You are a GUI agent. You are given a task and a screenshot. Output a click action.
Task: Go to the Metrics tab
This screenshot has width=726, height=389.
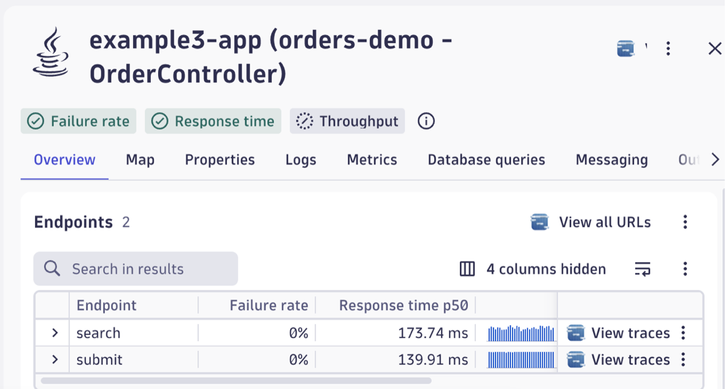click(372, 160)
